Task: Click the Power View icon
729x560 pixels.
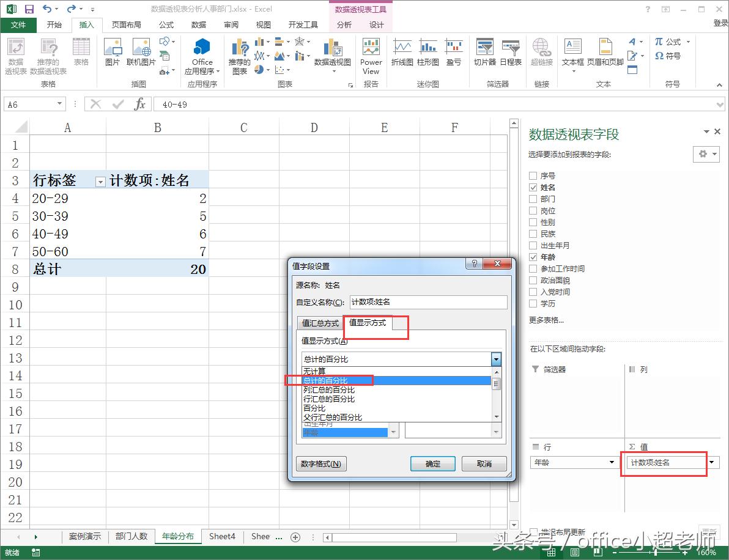Action: pyautogui.click(x=371, y=54)
